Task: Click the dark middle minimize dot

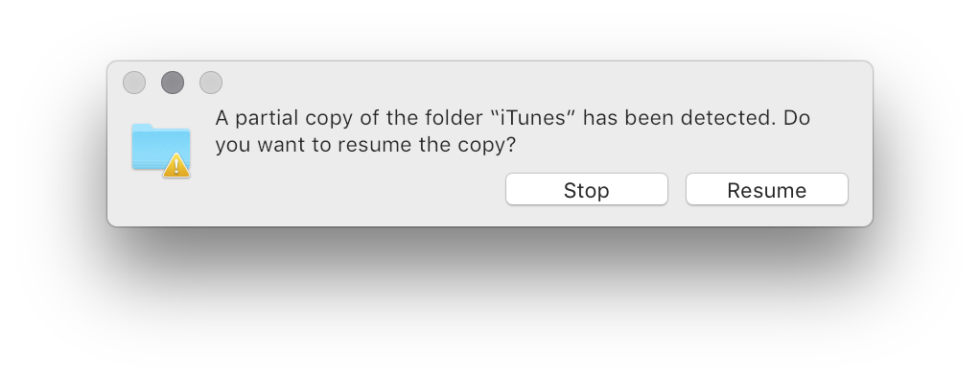Action: [173, 83]
